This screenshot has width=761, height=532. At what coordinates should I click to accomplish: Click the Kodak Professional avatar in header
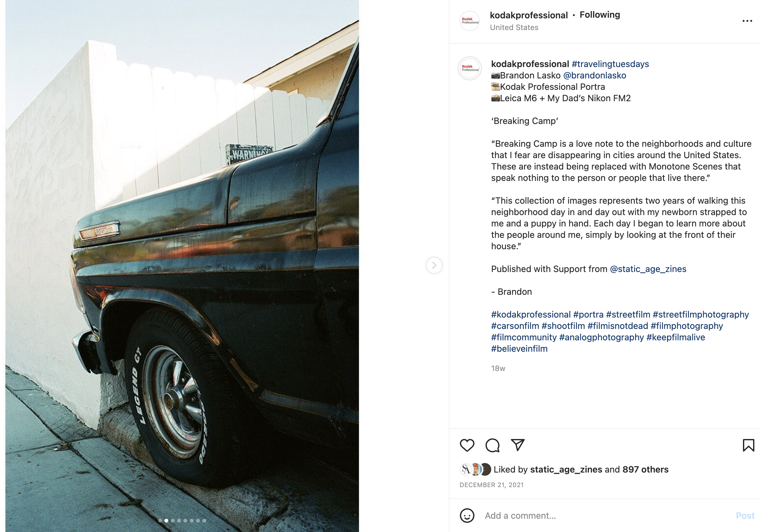[x=470, y=21]
